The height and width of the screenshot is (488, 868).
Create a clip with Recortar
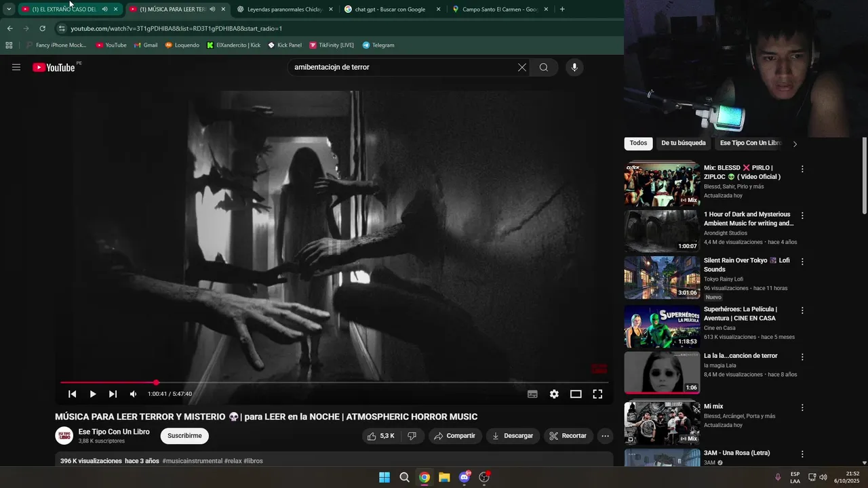pos(568,436)
